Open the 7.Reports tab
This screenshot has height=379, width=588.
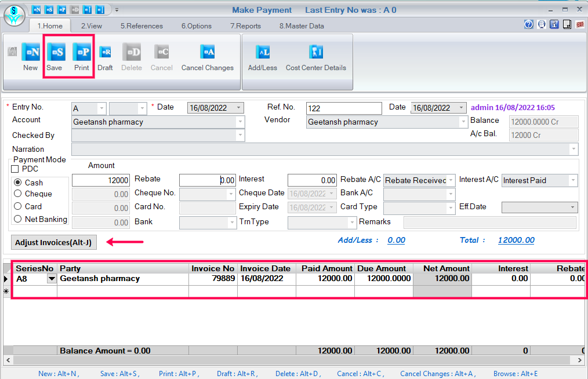coord(246,26)
